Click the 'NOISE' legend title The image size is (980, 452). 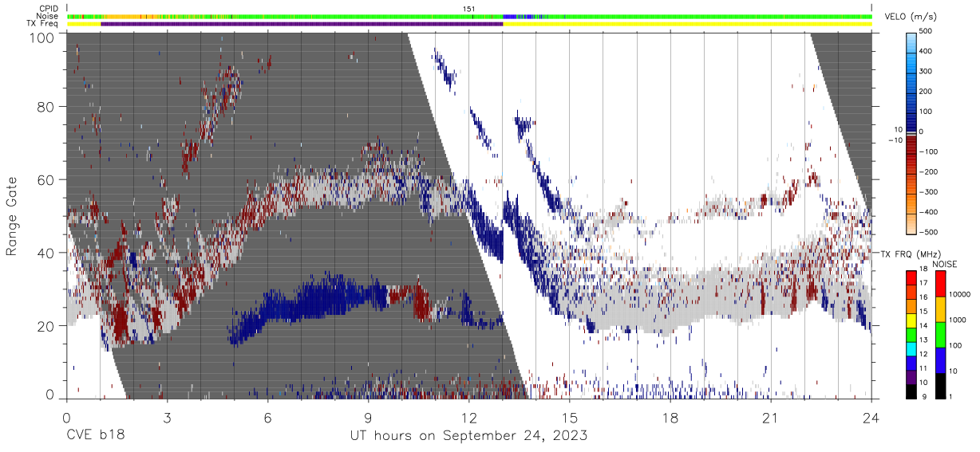946,264
